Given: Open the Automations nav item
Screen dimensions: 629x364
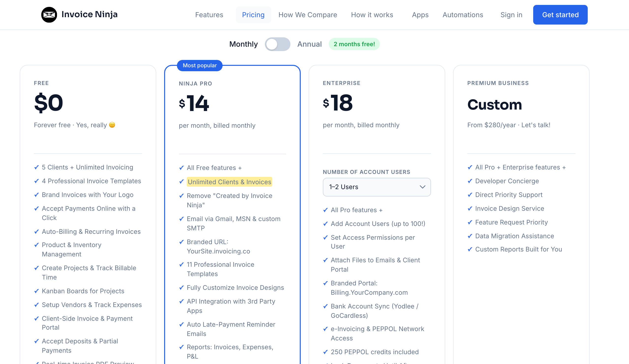Looking at the screenshot, I should [x=463, y=15].
